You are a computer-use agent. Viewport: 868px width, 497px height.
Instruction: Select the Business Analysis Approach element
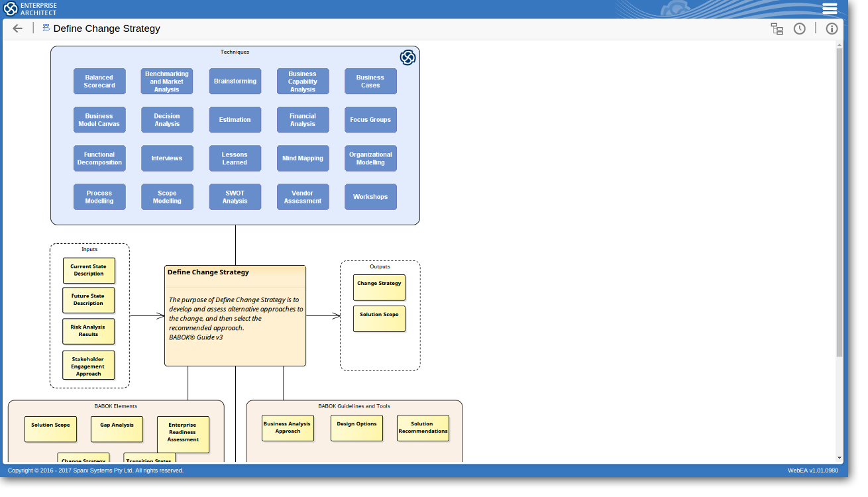click(x=288, y=428)
